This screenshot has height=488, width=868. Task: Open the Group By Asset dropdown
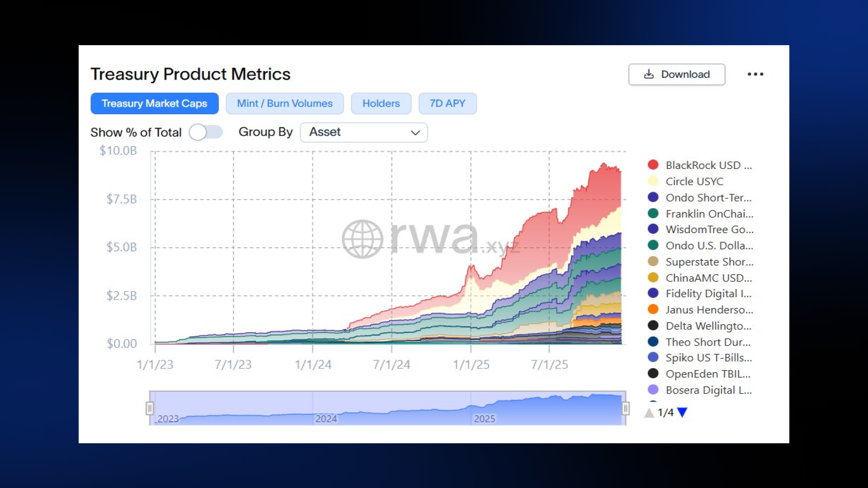pos(363,132)
